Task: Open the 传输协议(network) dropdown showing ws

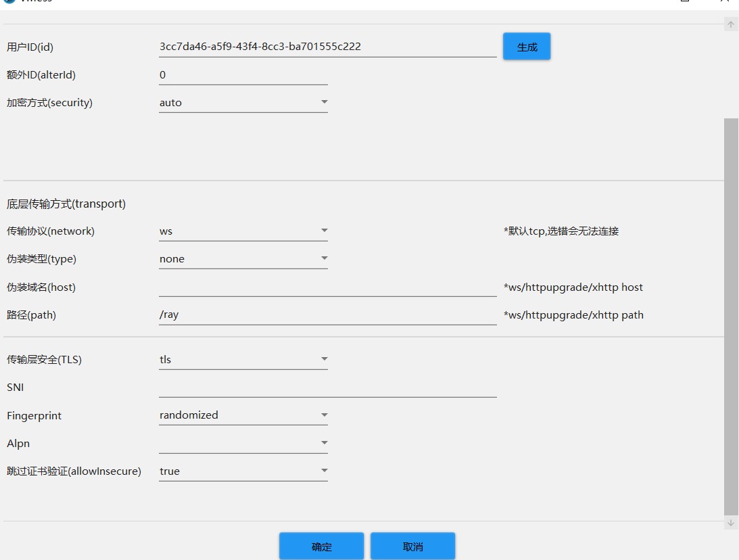Action: click(x=243, y=231)
